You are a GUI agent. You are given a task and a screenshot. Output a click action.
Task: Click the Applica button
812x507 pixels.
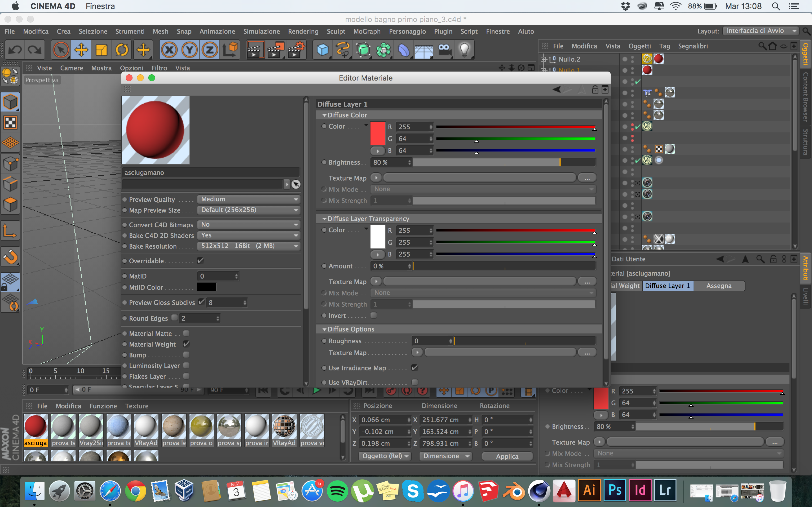(507, 456)
